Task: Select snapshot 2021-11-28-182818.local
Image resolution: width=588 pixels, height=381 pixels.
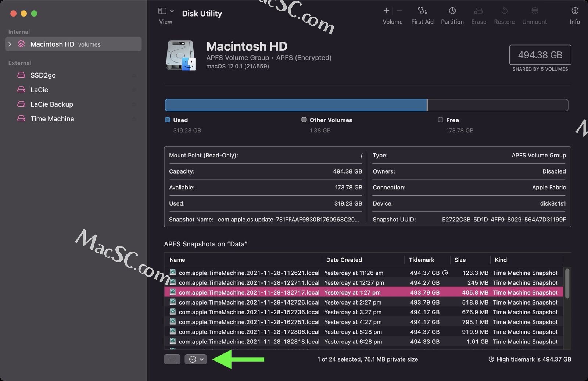Action: tap(364, 342)
